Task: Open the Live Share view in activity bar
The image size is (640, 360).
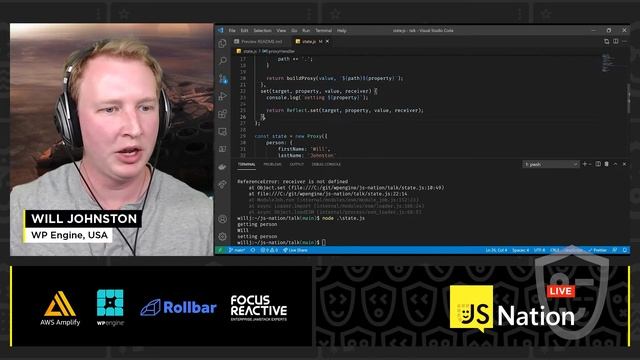Action: click(x=222, y=184)
